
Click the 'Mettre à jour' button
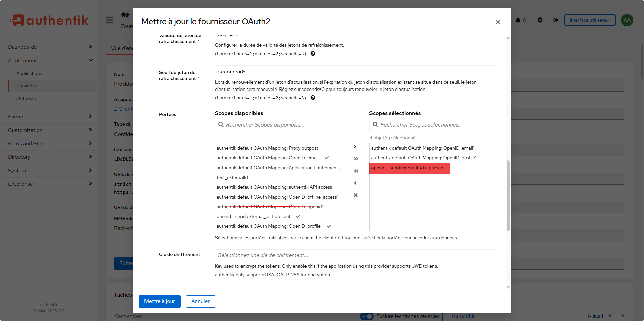(x=159, y=301)
